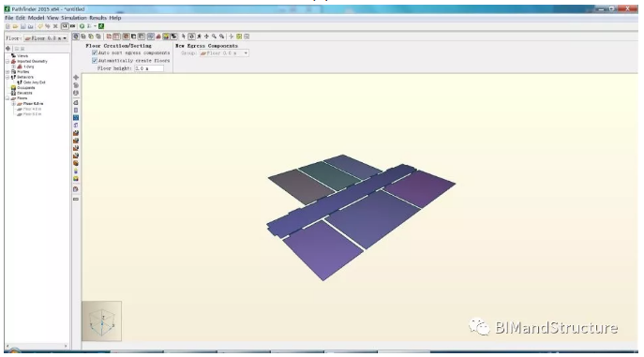Run the simulation with the green circle icon
Image resolution: width=644 pixels, height=357 pixels.
pos(82,26)
